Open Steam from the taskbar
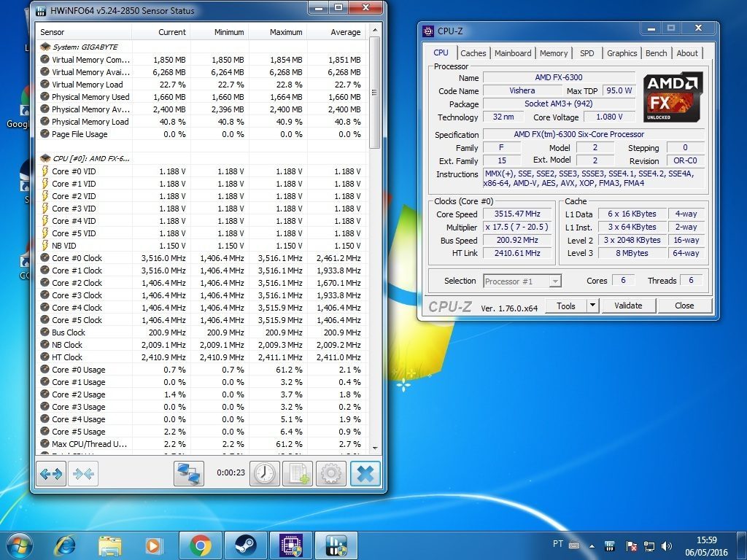747x560 pixels. [245, 545]
